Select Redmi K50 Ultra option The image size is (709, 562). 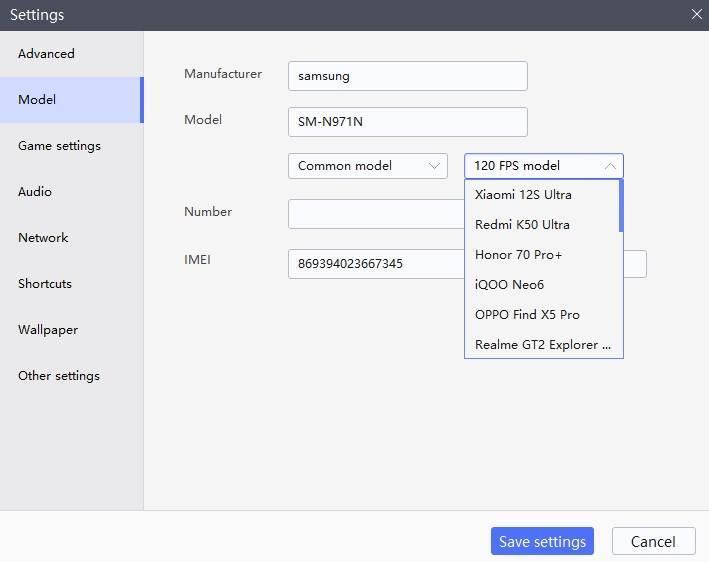tap(522, 225)
